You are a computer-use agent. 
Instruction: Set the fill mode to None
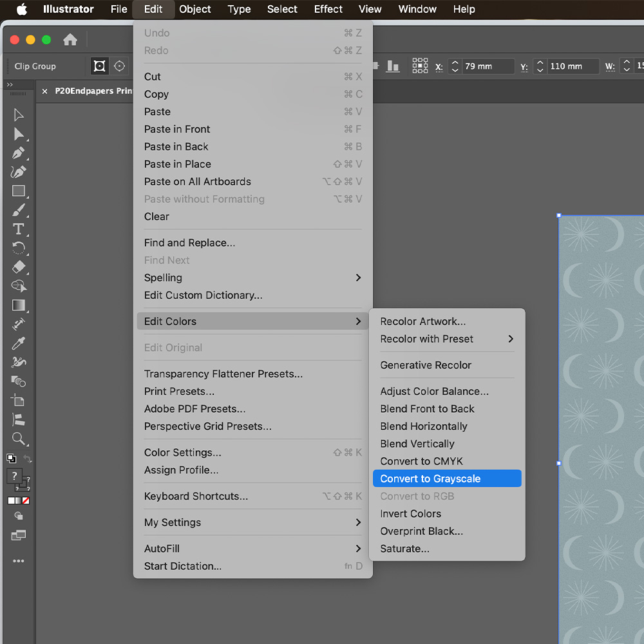click(26, 500)
